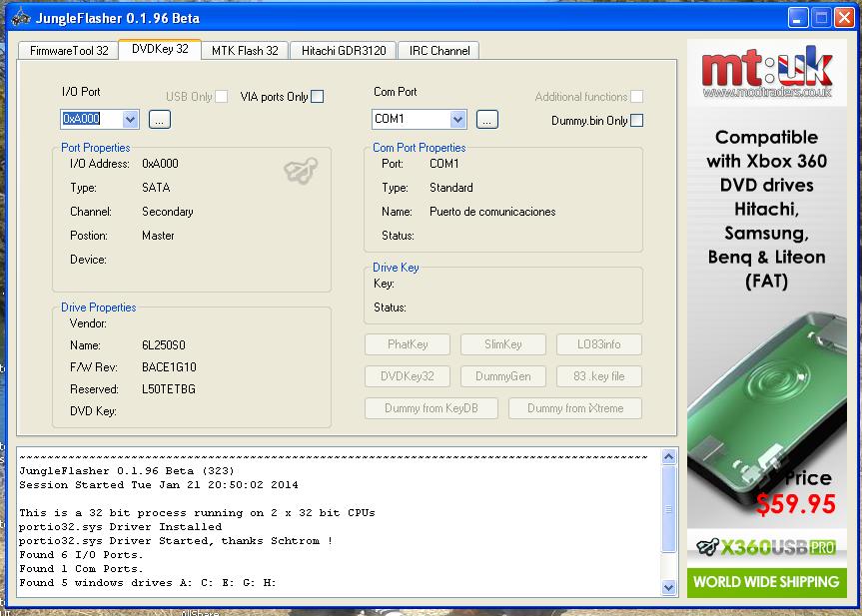The image size is (862, 616).
Task: Click the PhatKey button
Action: [x=408, y=344]
